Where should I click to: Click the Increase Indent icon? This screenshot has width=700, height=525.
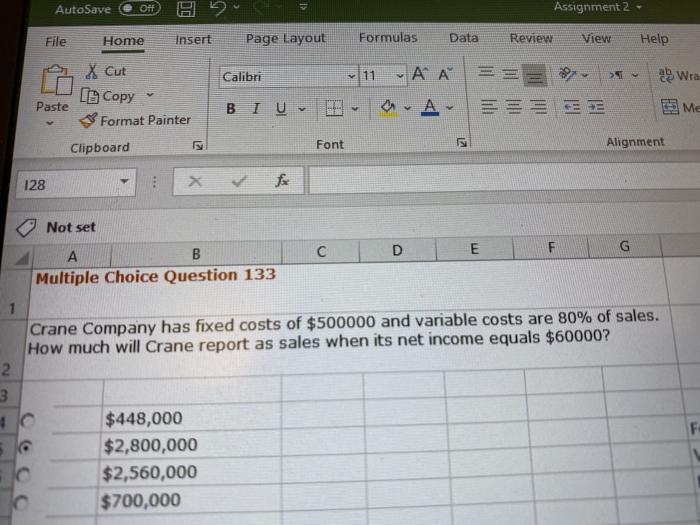pyautogui.click(x=596, y=107)
